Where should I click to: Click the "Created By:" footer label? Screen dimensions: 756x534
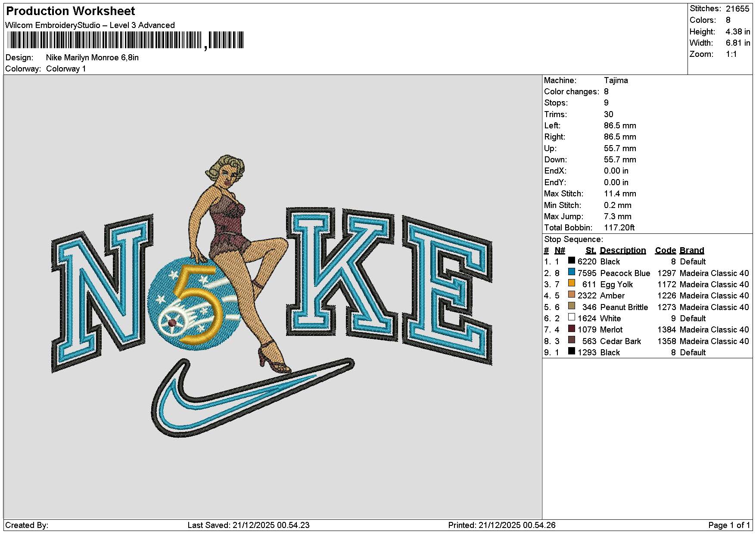[27, 525]
